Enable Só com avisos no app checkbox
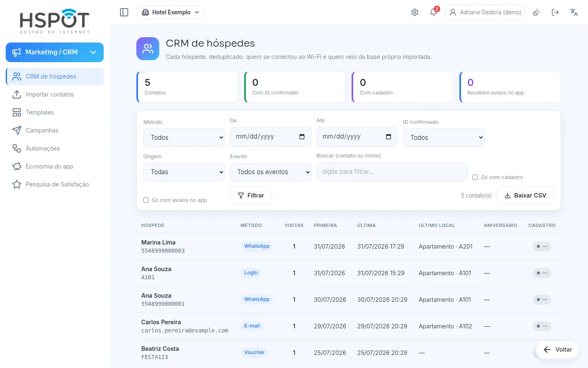This screenshot has height=368, width=588. [146, 200]
